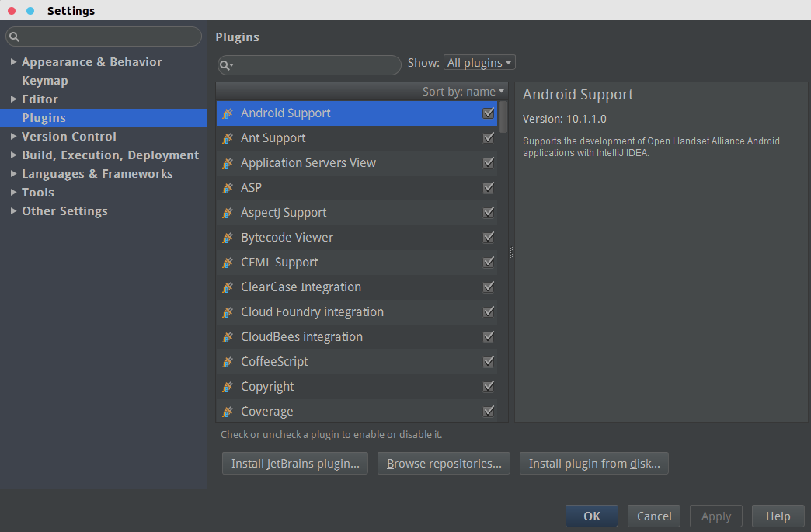Toggle the Application Servers View checkbox

coord(489,163)
